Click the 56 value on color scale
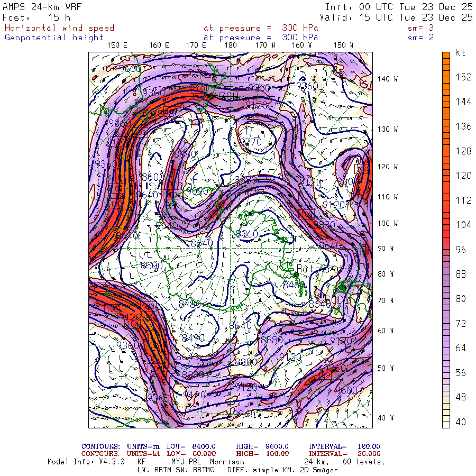Image resolution: width=476 pixels, height=476 pixels. [461, 373]
